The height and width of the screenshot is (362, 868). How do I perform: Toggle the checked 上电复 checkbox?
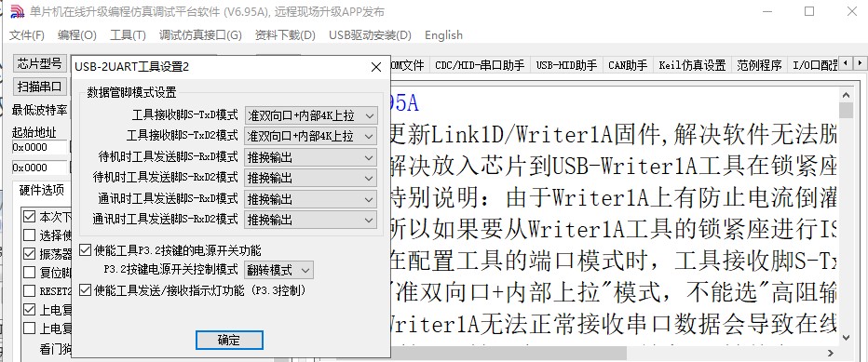[x=30, y=309]
